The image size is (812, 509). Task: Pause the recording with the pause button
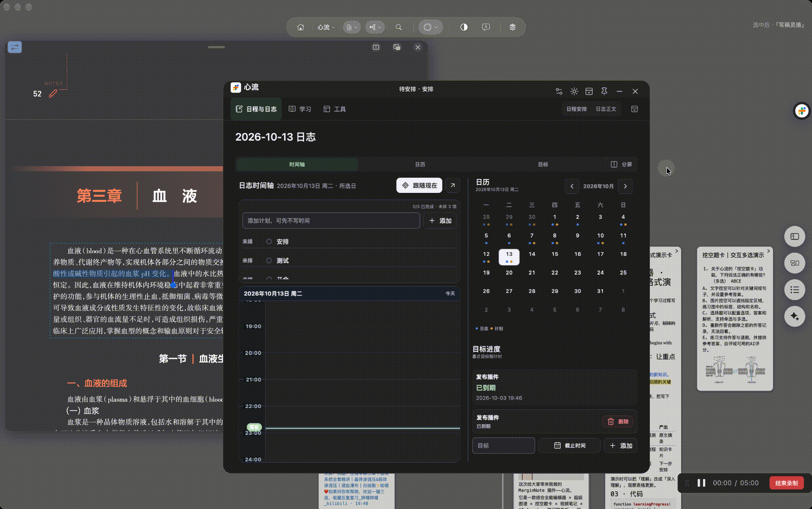pyautogui.click(x=701, y=483)
